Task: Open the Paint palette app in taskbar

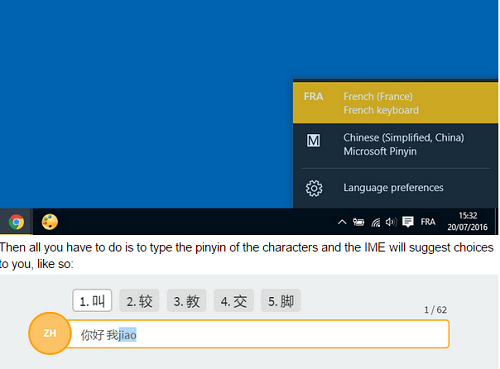Action: pos(50,222)
